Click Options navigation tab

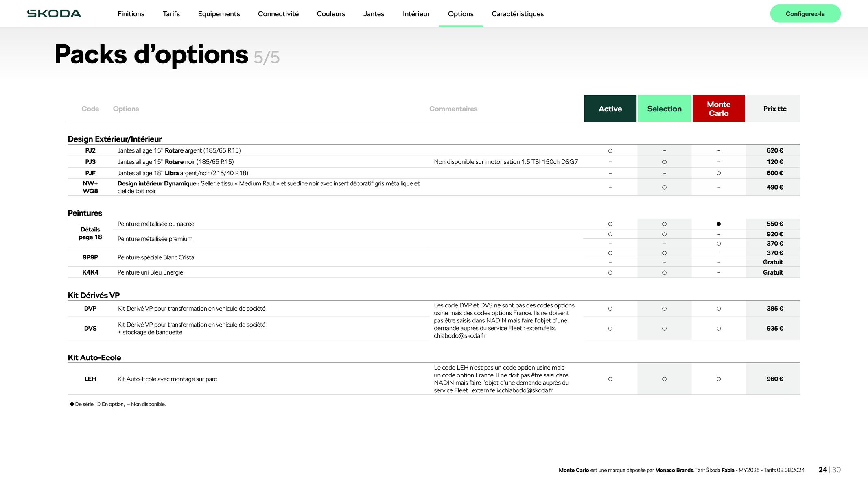461,14
